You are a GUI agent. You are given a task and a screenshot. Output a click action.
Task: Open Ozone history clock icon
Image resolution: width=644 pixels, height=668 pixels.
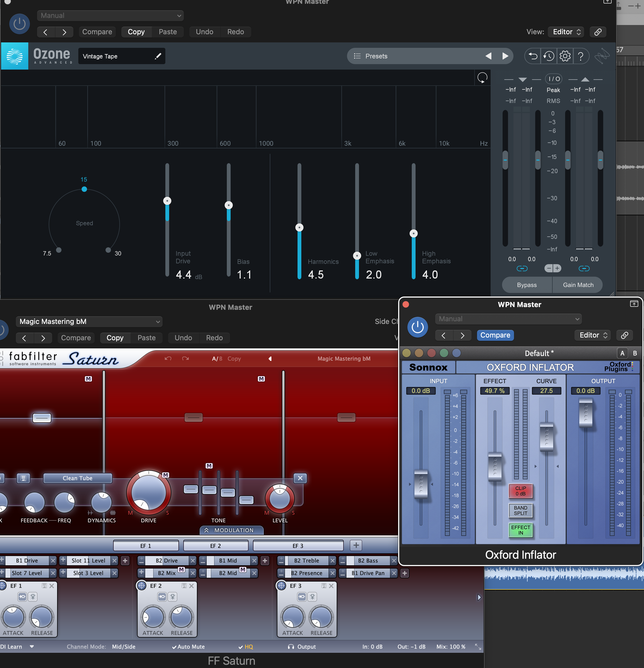(549, 56)
